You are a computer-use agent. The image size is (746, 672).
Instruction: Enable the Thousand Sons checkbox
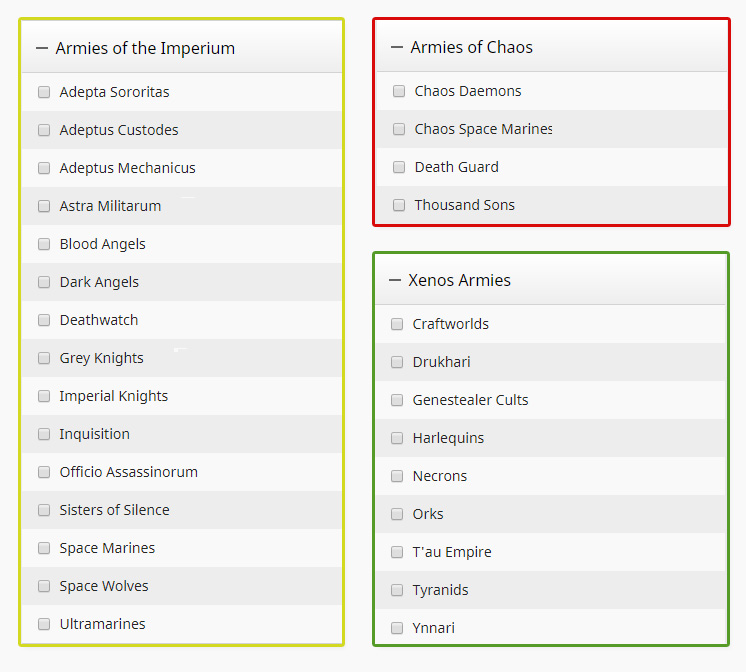coord(399,205)
